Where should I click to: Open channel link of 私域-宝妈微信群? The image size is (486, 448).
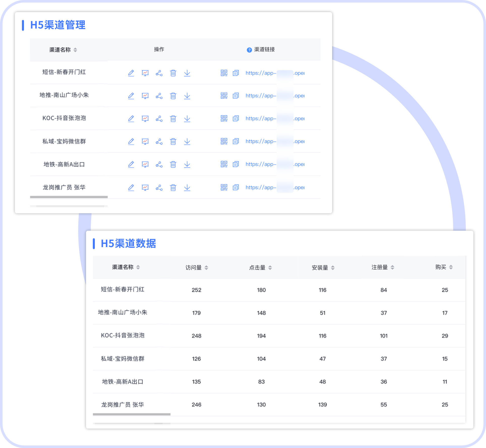pos(275,142)
